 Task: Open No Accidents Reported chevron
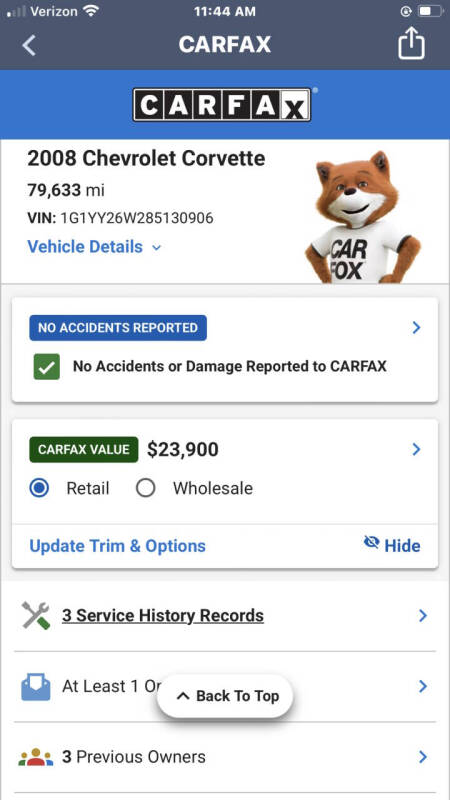click(416, 328)
